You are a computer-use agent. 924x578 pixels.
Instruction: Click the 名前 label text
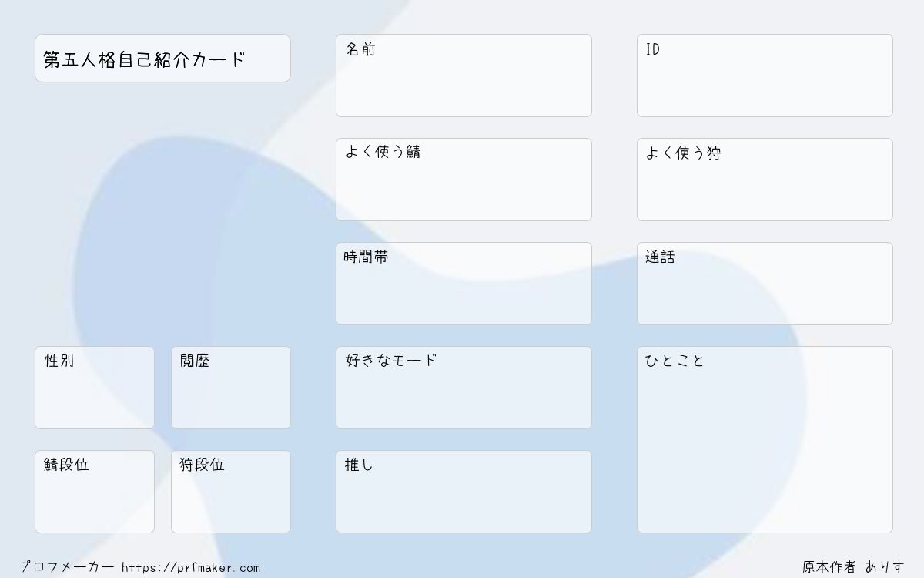[360, 49]
